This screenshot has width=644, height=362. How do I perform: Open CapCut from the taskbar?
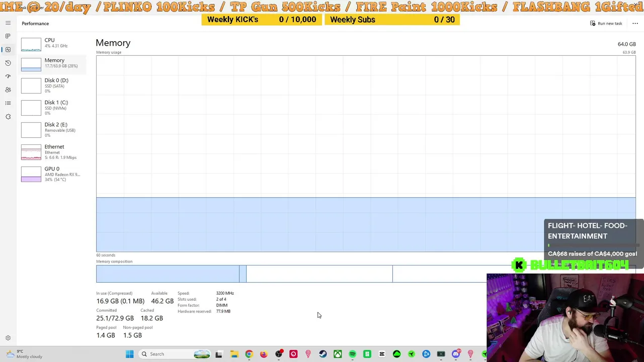tap(382, 354)
